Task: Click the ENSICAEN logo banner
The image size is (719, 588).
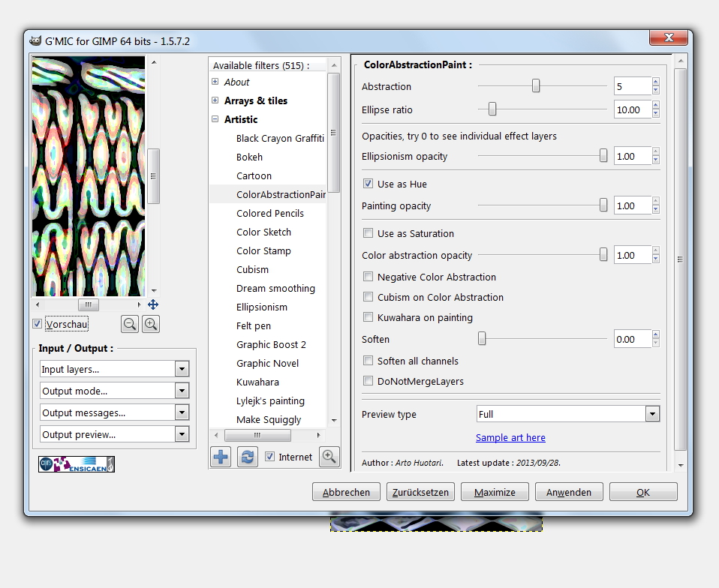Action: (x=76, y=464)
